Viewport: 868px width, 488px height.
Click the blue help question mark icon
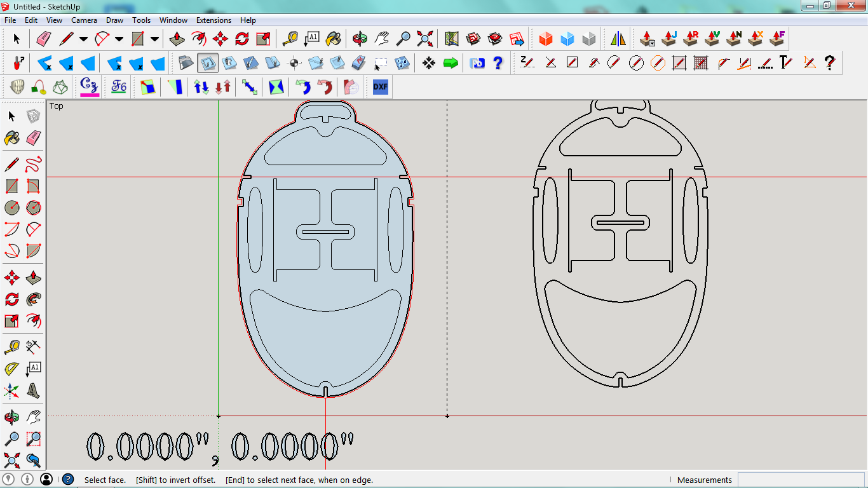click(x=498, y=63)
